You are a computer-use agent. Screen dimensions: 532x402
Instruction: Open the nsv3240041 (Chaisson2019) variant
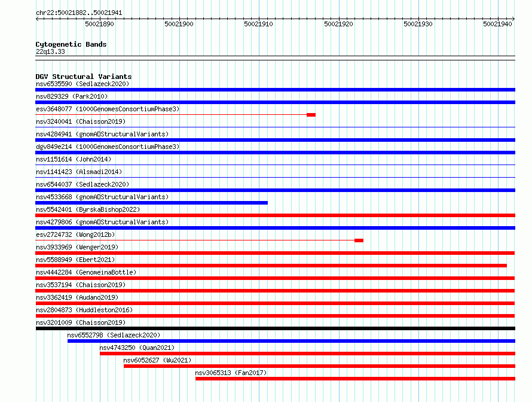81,121
